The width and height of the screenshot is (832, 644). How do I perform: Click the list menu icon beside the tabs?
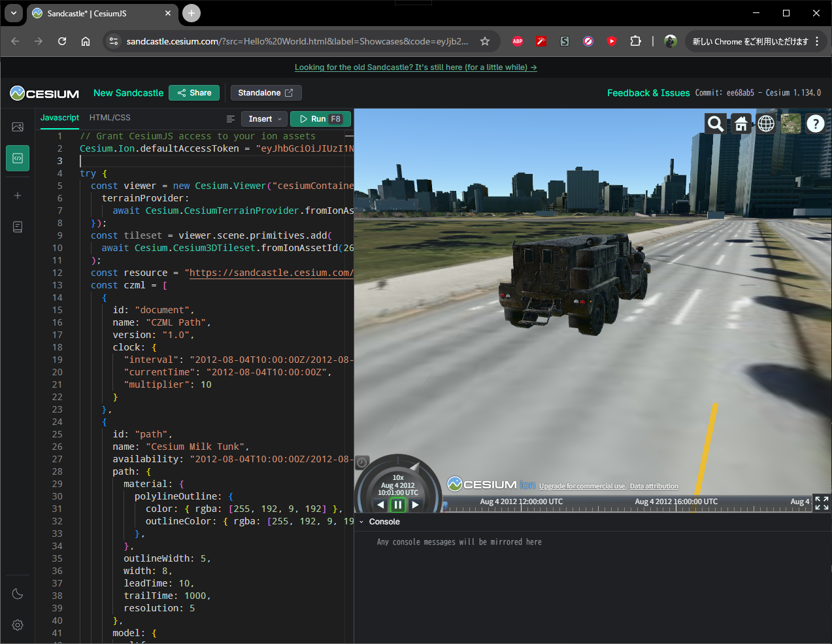point(230,119)
